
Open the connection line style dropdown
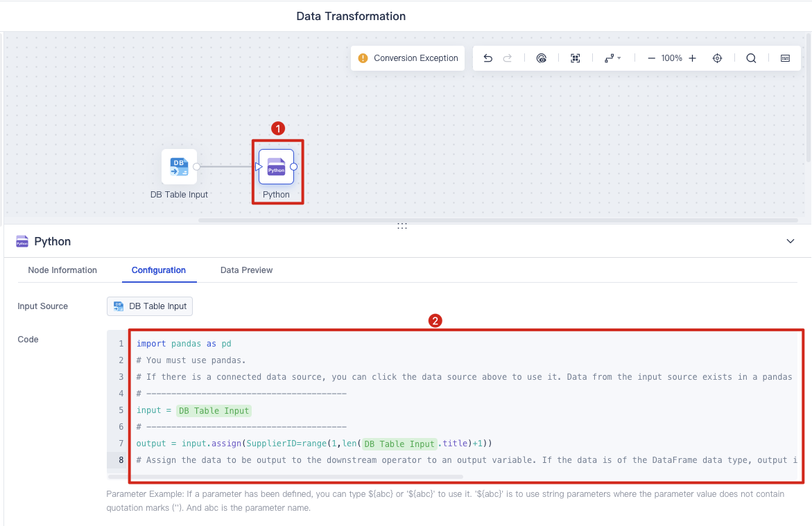(612, 58)
